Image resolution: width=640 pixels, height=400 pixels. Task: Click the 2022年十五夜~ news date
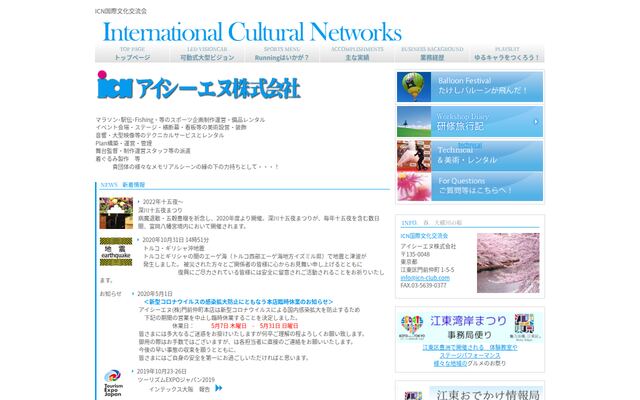click(x=163, y=202)
